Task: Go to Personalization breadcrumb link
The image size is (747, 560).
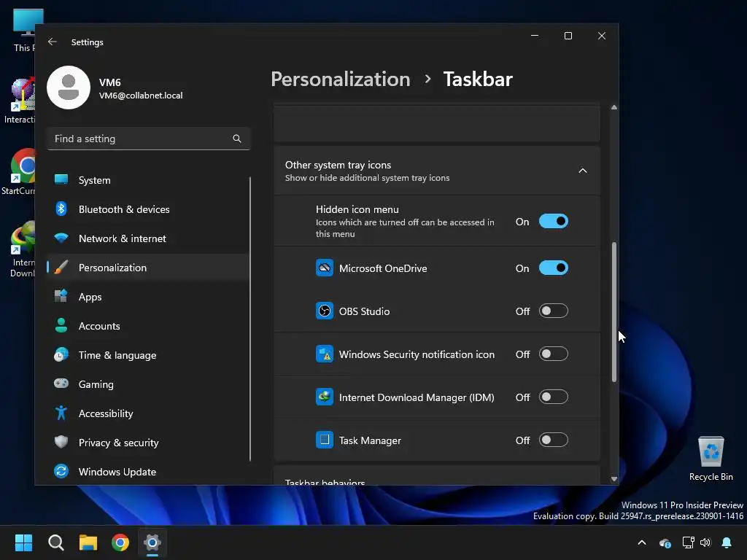Action: tap(340, 79)
